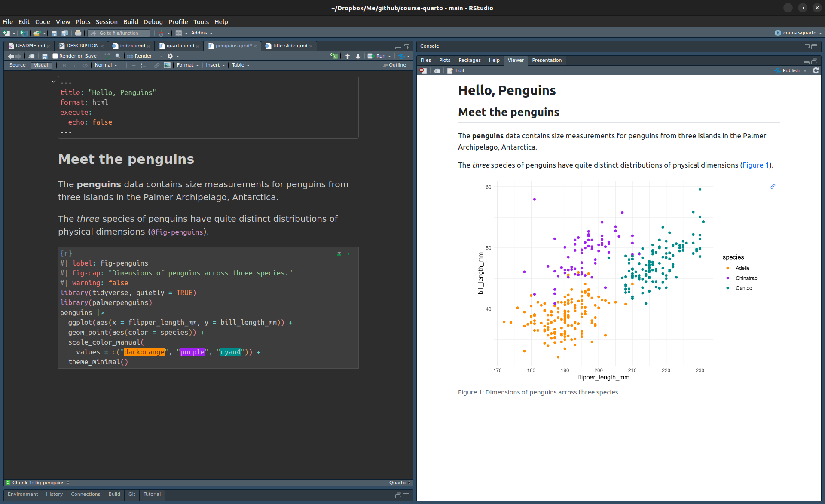Click the print icon in main toolbar
Screen dimensions: 825x504
coord(78,33)
